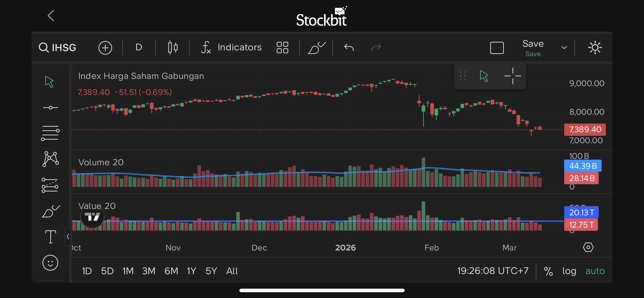Open the candlestick chart style picker
Image resolution: width=644 pixels, height=298 pixels.
pyautogui.click(x=172, y=47)
